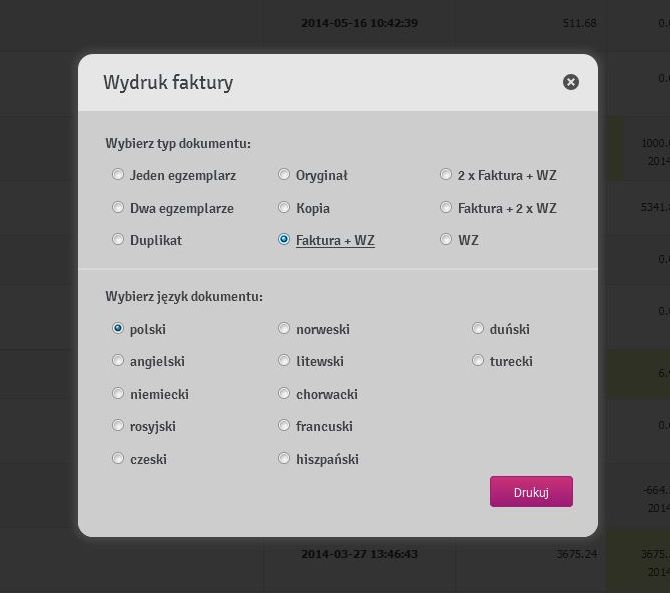The image size is (670, 593).
Task: Select Faktura + 2 x WZ option
Action: click(446, 208)
